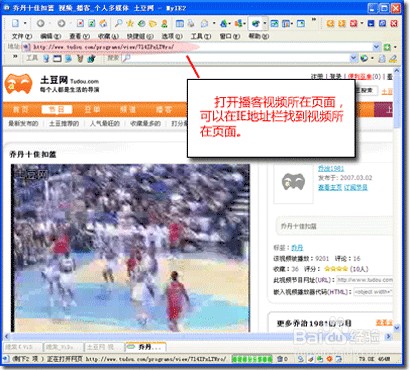
Task: Expand the chevron before 工具 on second toolbar
Action: coord(15,57)
